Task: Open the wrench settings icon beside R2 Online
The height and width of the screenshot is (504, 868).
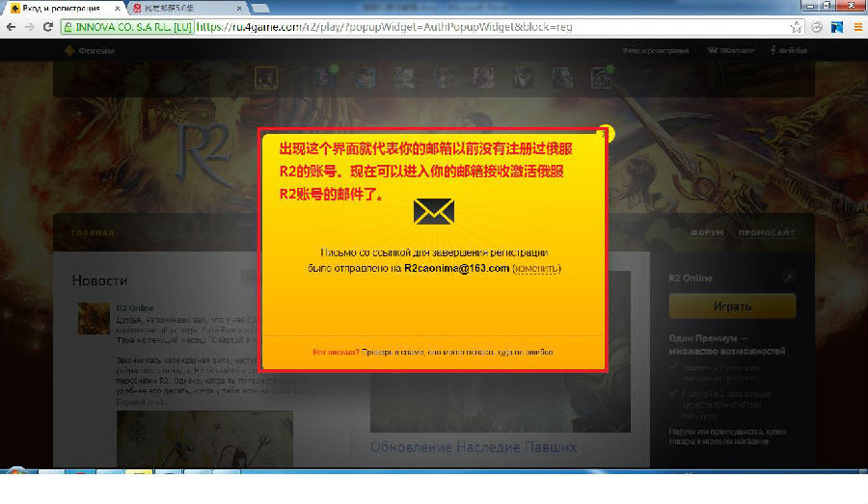Action: (787, 278)
